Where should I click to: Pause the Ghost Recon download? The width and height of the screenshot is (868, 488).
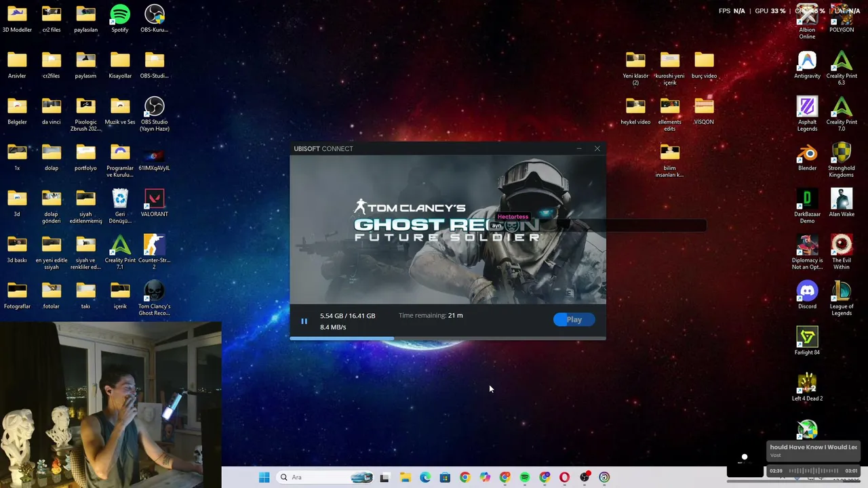[x=304, y=321]
